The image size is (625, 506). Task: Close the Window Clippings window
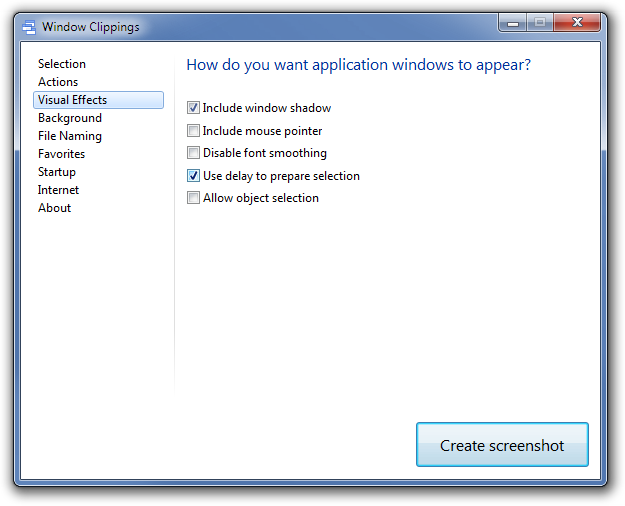(577, 22)
